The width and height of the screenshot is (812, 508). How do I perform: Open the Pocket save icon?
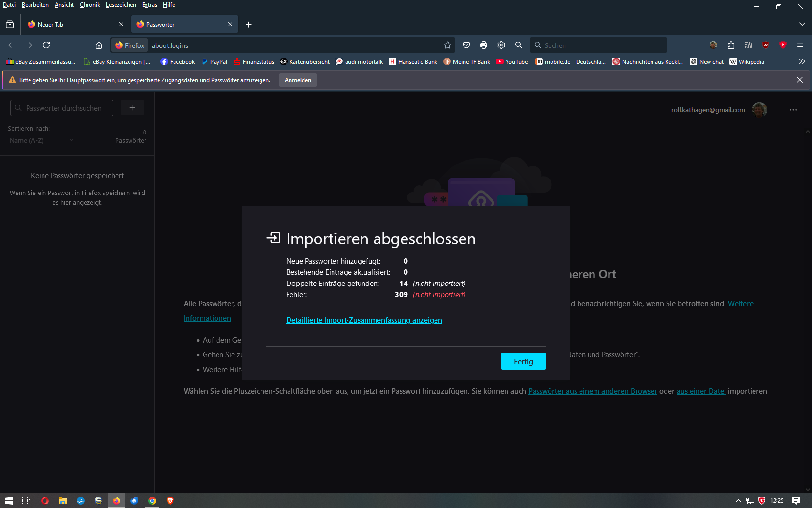click(466, 45)
